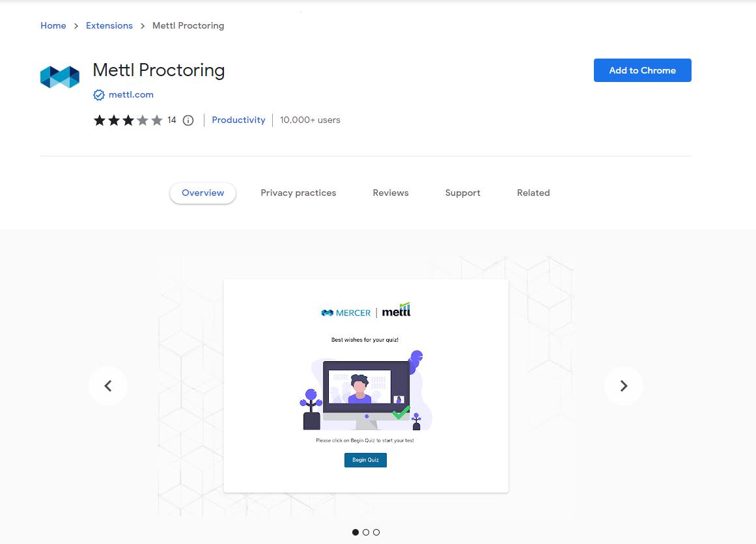The height and width of the screenshot is (544, 756).
Task: Click the Mettl Proctoring breadcrumb text
Action: [x=188, y=25]
